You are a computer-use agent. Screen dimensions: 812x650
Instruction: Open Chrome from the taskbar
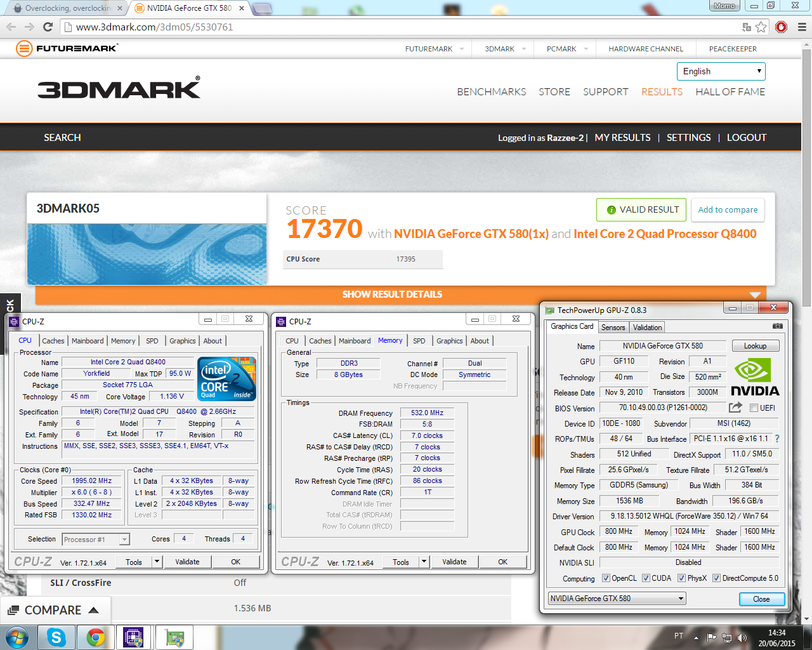point(96,637)
